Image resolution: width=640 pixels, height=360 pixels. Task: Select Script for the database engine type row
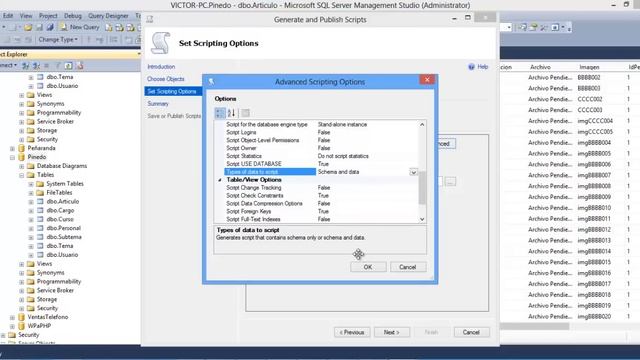click(321, 124)
